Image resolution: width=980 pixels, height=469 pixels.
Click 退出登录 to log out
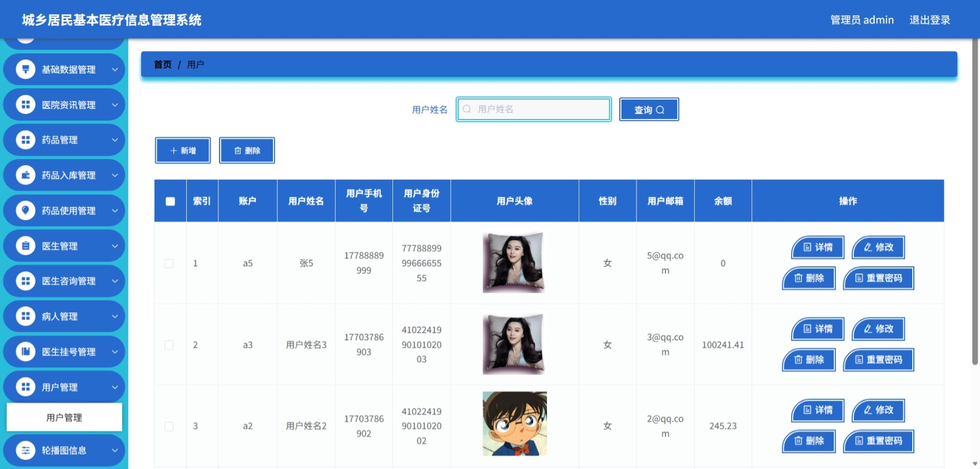929,20
